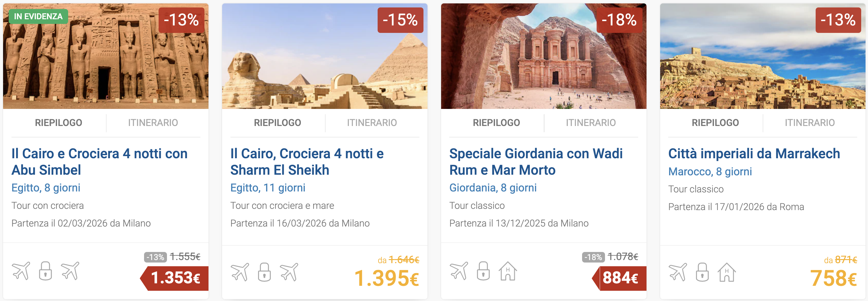This screenshot has width=868, height=301.
Task: Open the Speciale Giordania con Wadi Rum tour
Action: [536, 162]
